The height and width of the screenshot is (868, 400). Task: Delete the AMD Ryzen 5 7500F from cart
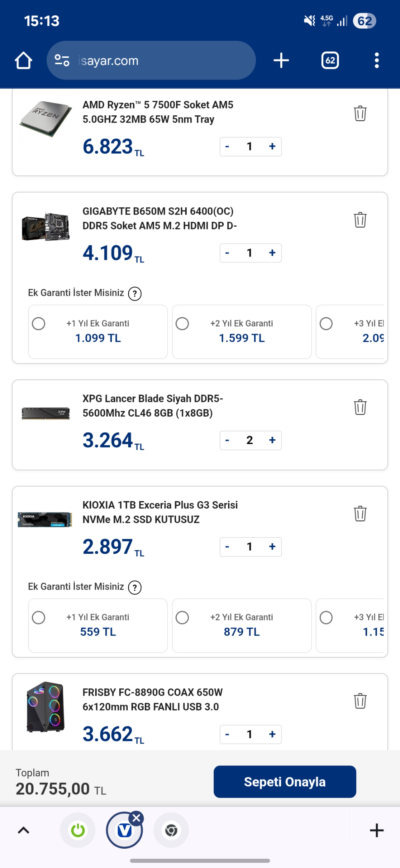click(360, 113)
